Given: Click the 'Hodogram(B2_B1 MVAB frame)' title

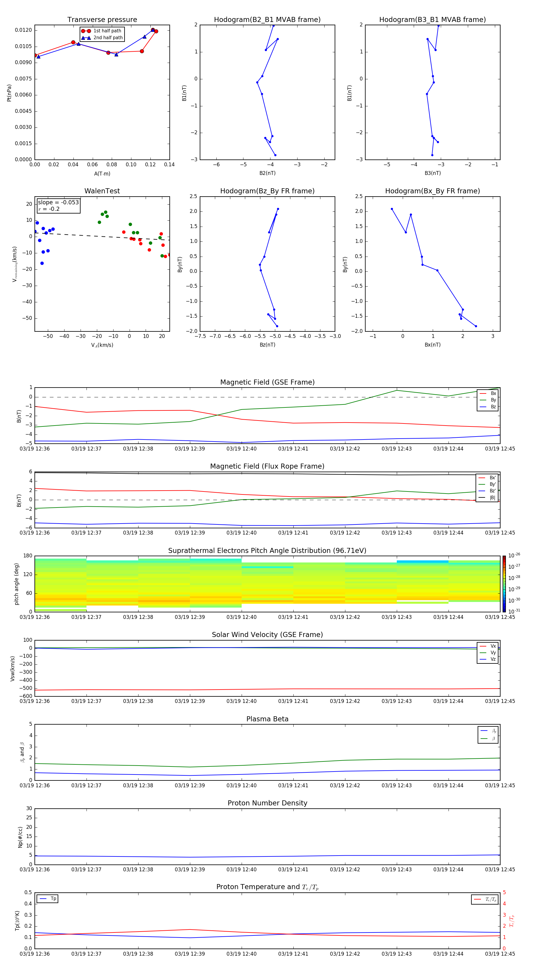Looking at the screenshot, I should pos(267,20).
